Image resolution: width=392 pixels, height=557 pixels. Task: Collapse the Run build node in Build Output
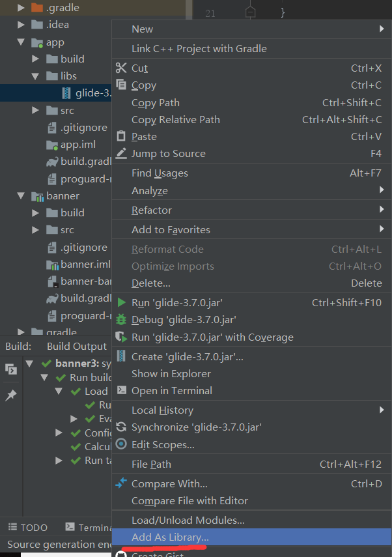(x=44, y=377)
